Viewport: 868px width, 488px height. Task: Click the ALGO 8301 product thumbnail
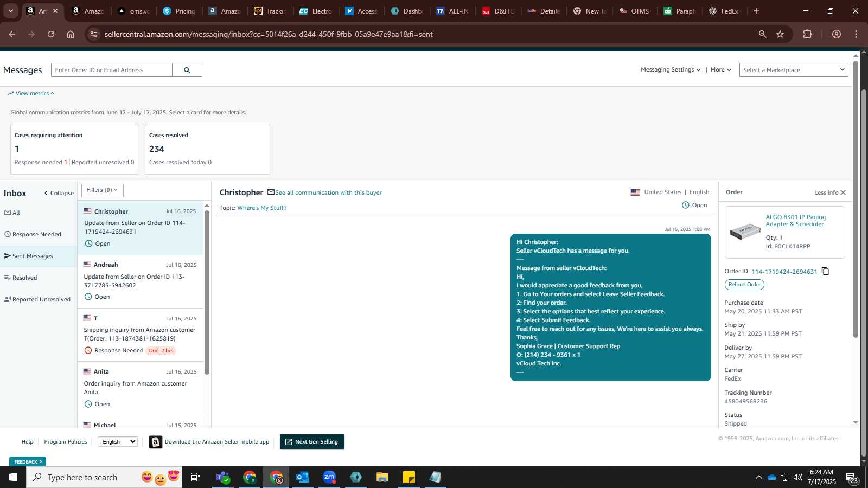[745, 232]
